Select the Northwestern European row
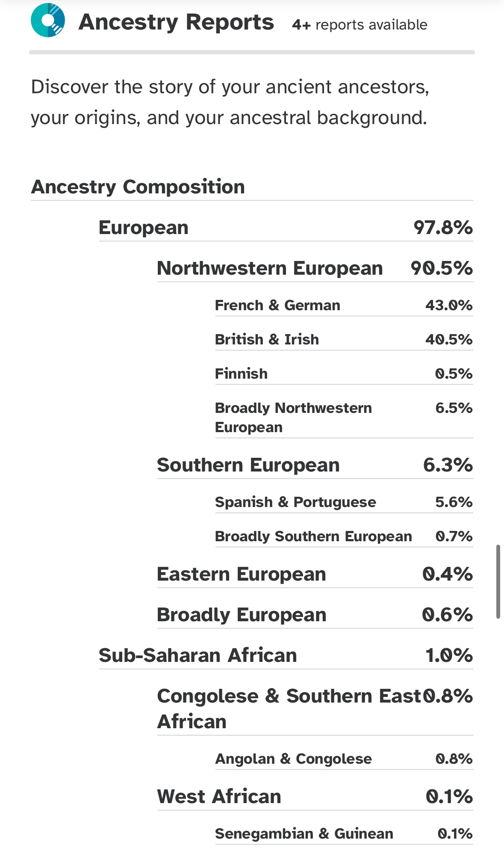This screenshot has height=860, width=504. point(315,268)
